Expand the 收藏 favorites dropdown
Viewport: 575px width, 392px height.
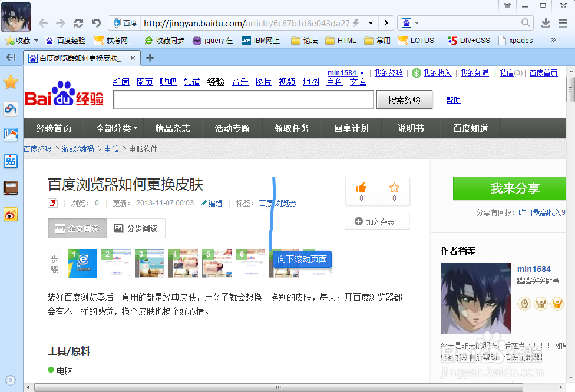click(37, 40)
